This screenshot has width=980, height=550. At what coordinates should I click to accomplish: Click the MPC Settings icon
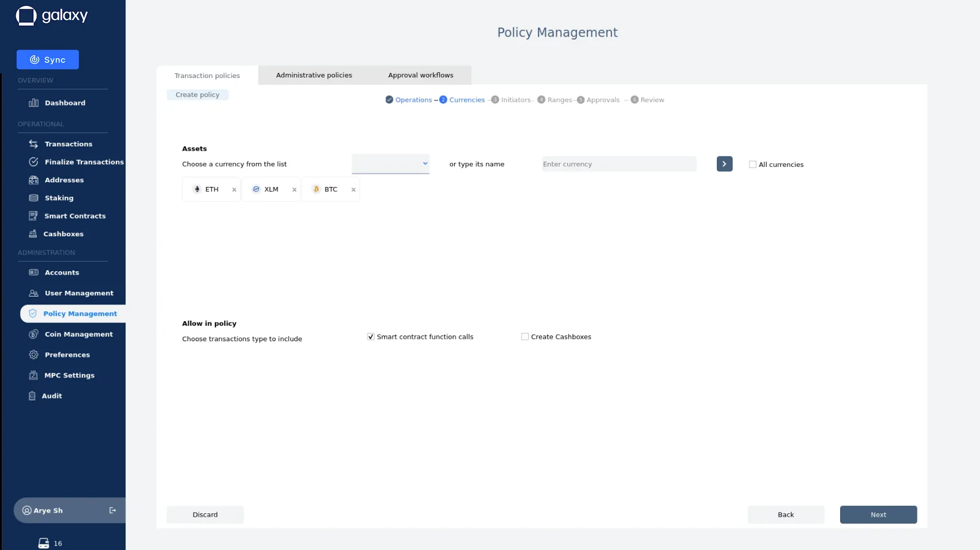click(x=33, y=375)
